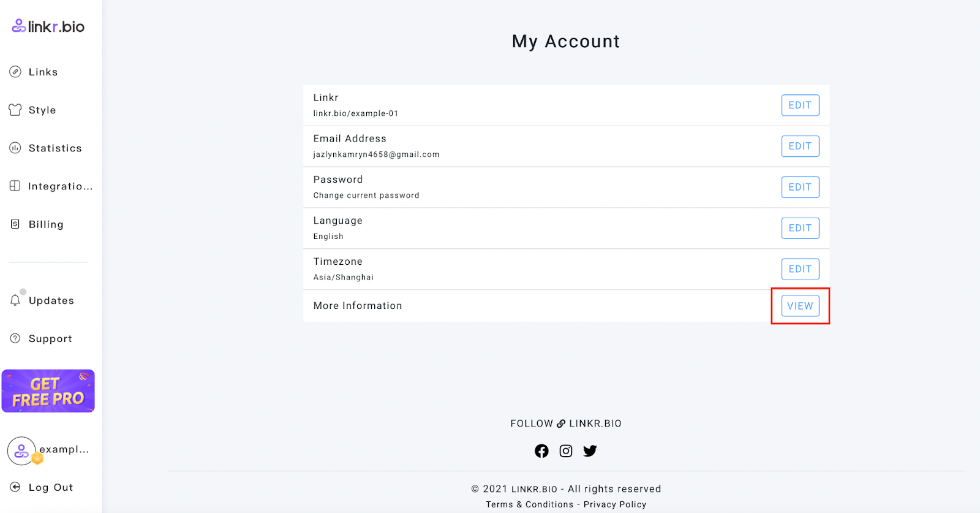View More Information
The height and width of the screenshot is (513, 980).
tap(800, 306)
